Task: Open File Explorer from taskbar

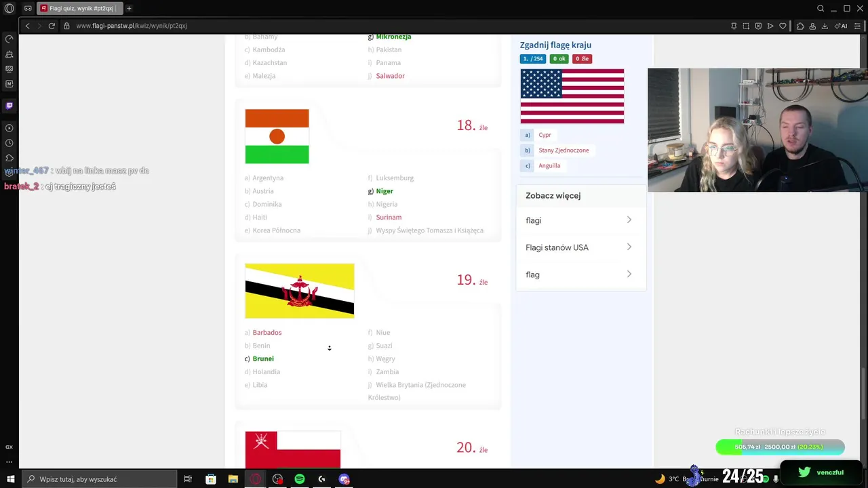Action: tap(233, 479)
